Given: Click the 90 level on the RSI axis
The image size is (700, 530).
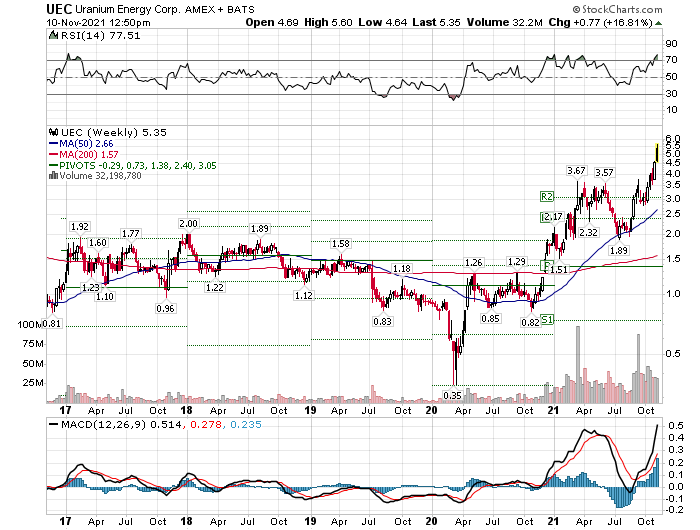Looking at the screenshot, I should 671,44.
